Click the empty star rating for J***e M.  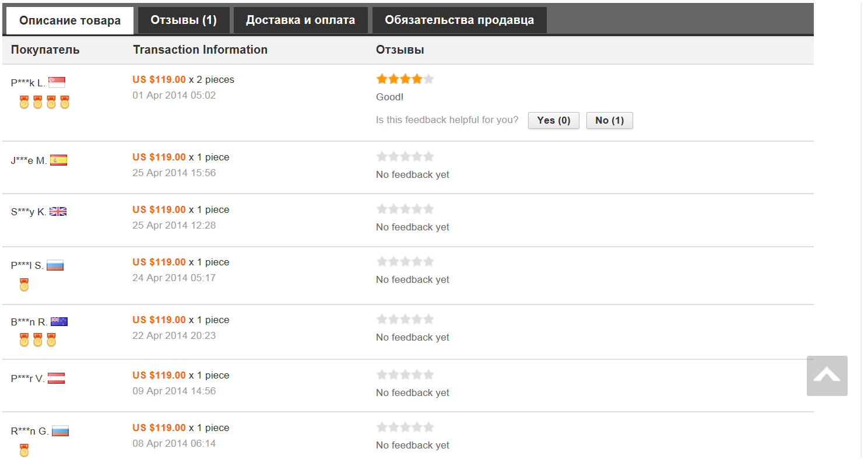point(405,156)
